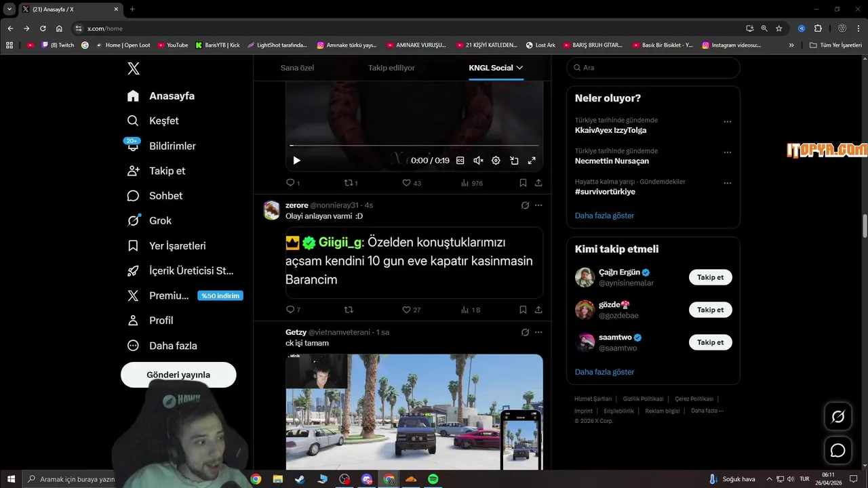Image resolution: width=868 pixels, height=488 pixels.
Task: Reload the browser page
Action: [43, 28]
